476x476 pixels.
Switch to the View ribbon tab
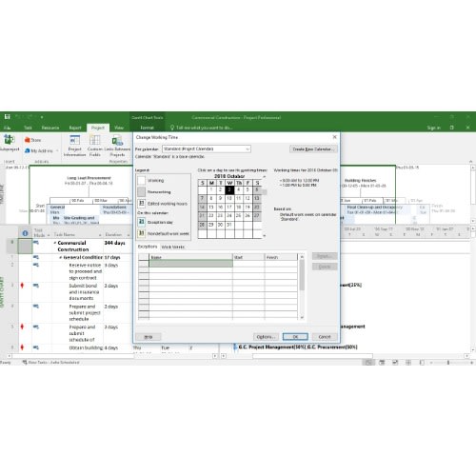(119, 128)
